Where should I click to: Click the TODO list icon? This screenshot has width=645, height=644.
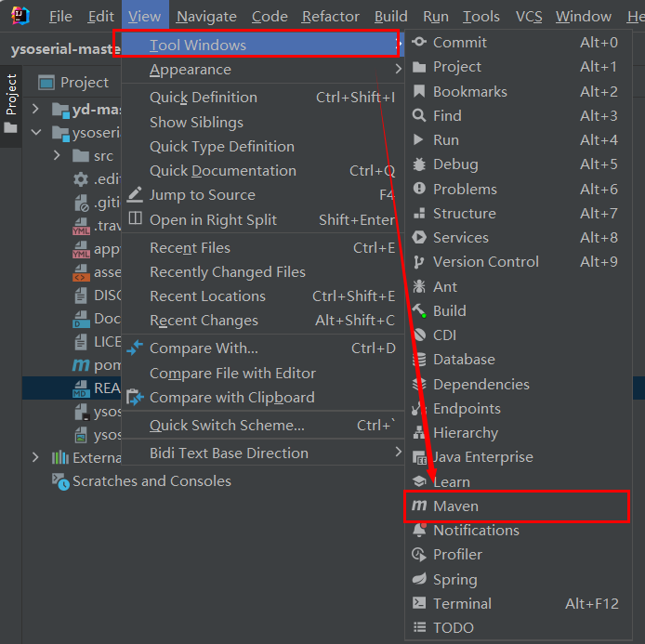coord(419,627)
